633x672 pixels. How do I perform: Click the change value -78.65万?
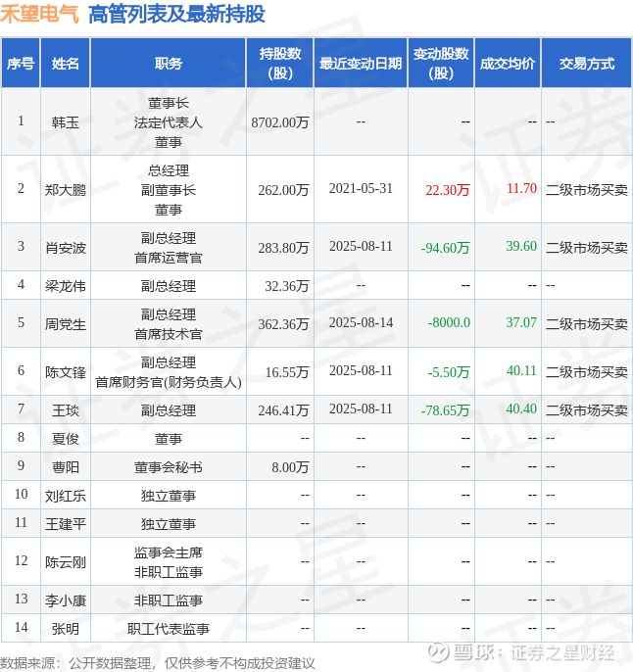point(445,410)
